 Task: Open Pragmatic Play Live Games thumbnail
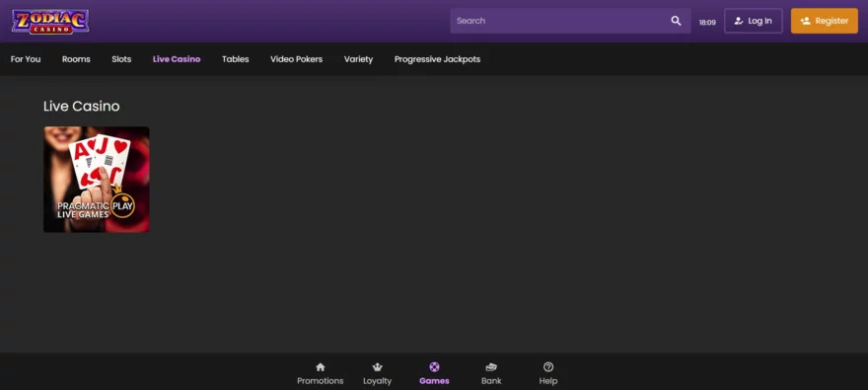(x=97, y=180)
